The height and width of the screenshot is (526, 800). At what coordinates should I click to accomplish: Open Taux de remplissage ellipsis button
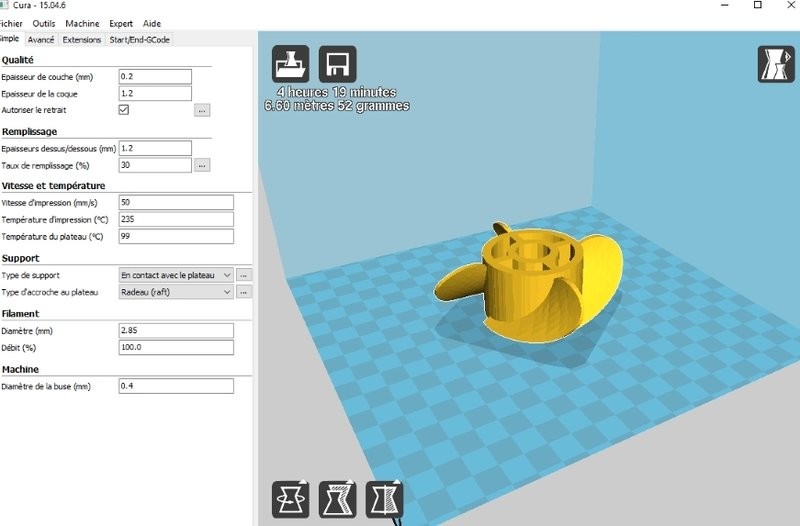(202, 165)
